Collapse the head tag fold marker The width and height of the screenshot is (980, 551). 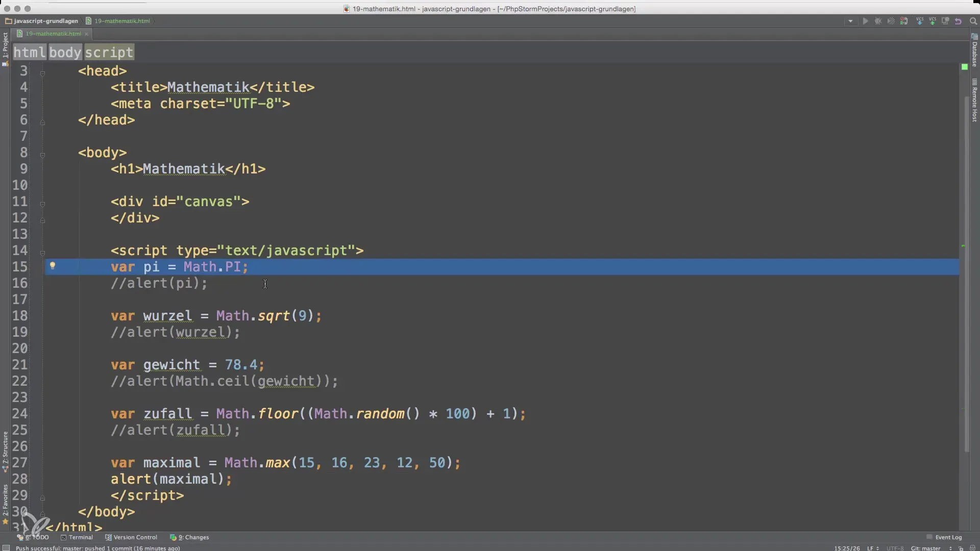coord(42,73)
